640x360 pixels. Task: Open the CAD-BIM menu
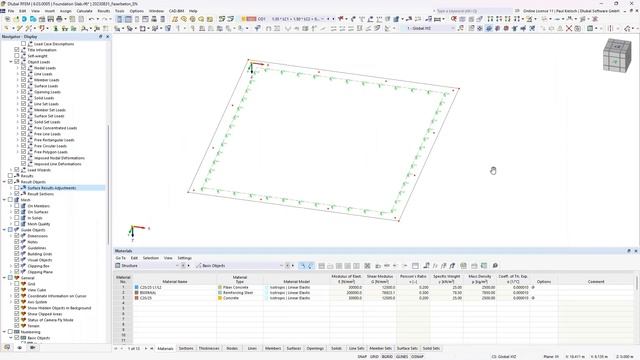click(176, 11)
